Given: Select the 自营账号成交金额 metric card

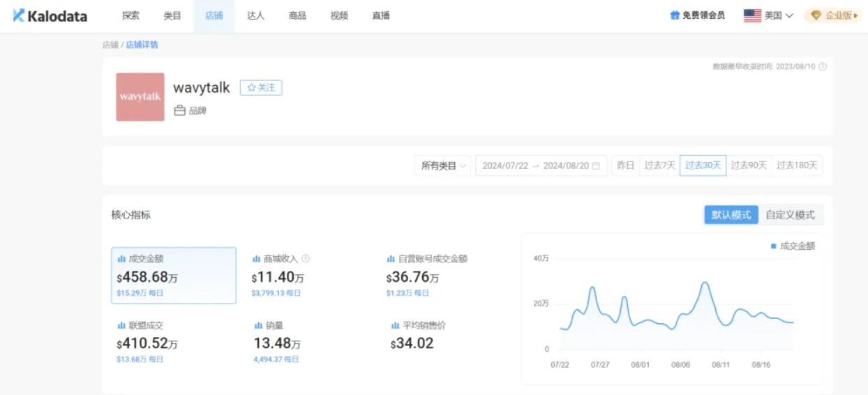Looking at the screenshot, I should point(427,276).
